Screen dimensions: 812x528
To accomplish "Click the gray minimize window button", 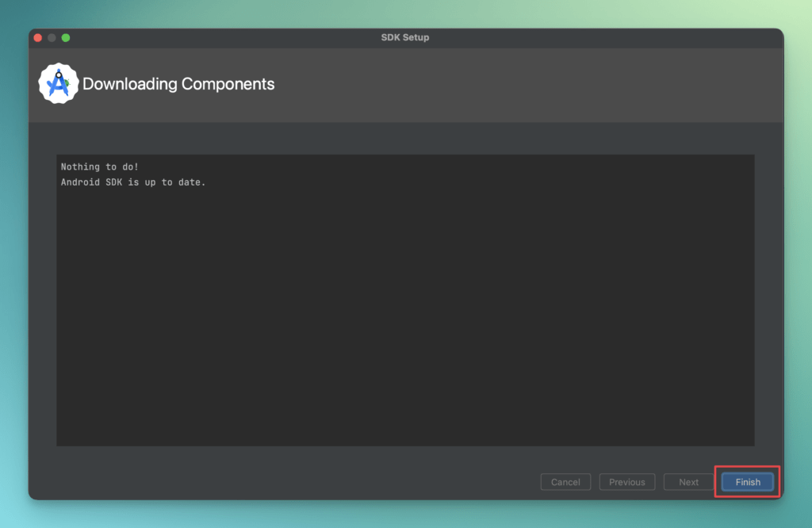I will tap(52, 38).
